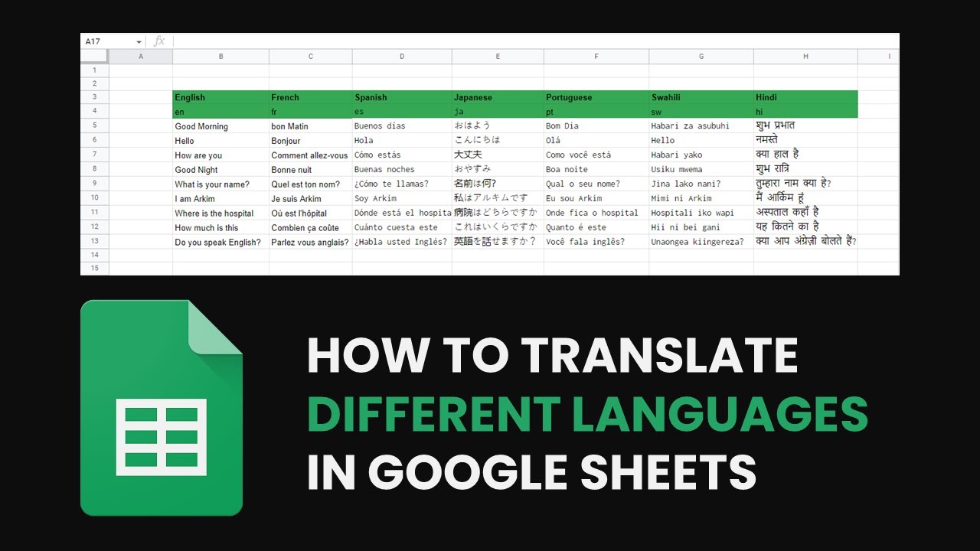Select the "Hola" cell

[x=402, y=141]
